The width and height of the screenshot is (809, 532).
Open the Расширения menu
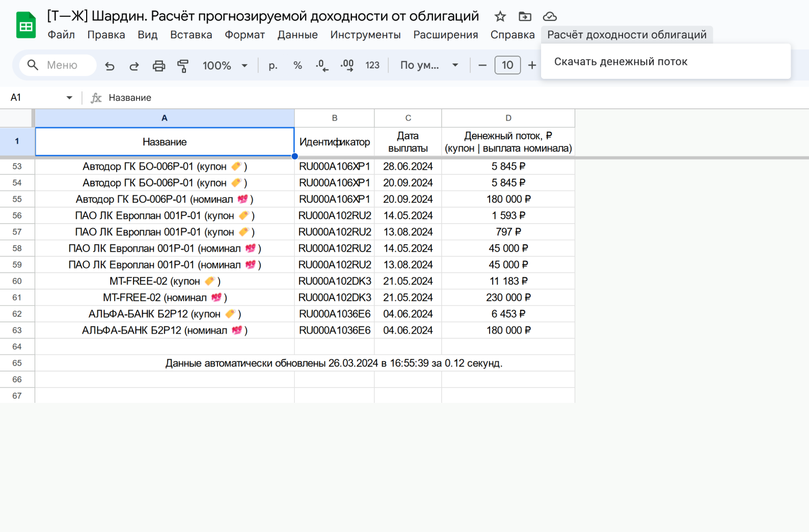click(445, 35)
